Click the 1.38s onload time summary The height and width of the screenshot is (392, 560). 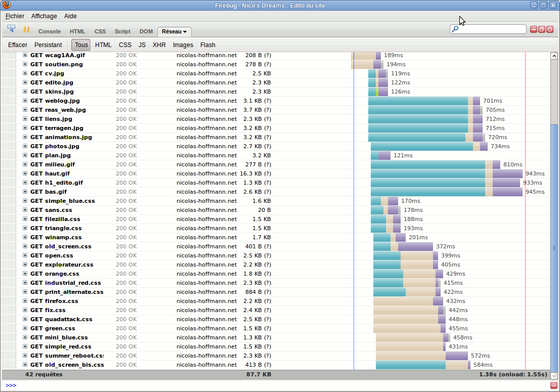pos(513,374)
